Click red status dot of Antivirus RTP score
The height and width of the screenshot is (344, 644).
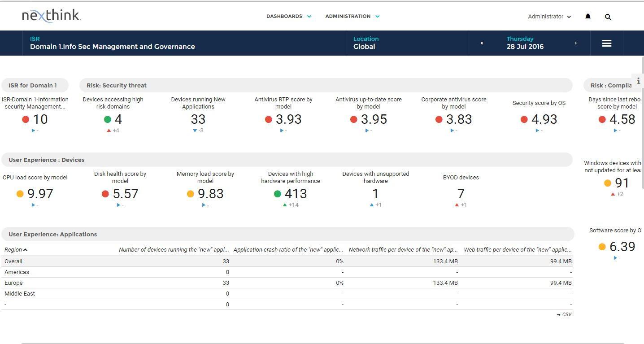tap(268, 119)
